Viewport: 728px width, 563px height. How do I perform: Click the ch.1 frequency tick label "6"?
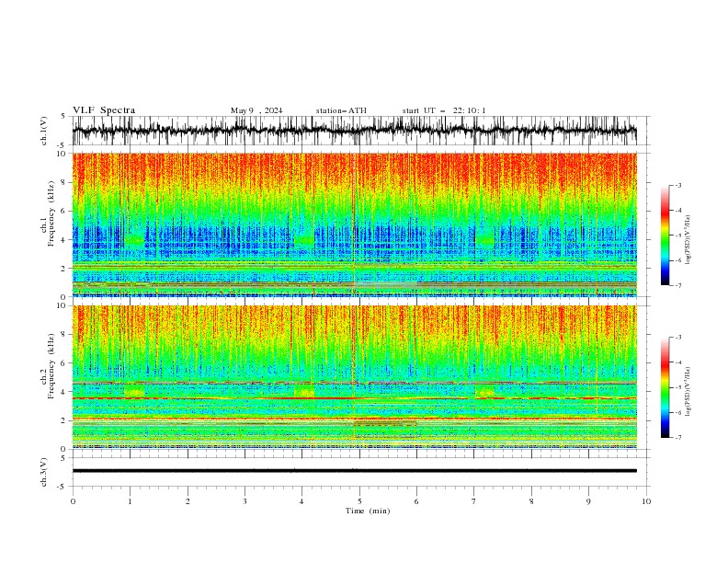tap(64, 212)
